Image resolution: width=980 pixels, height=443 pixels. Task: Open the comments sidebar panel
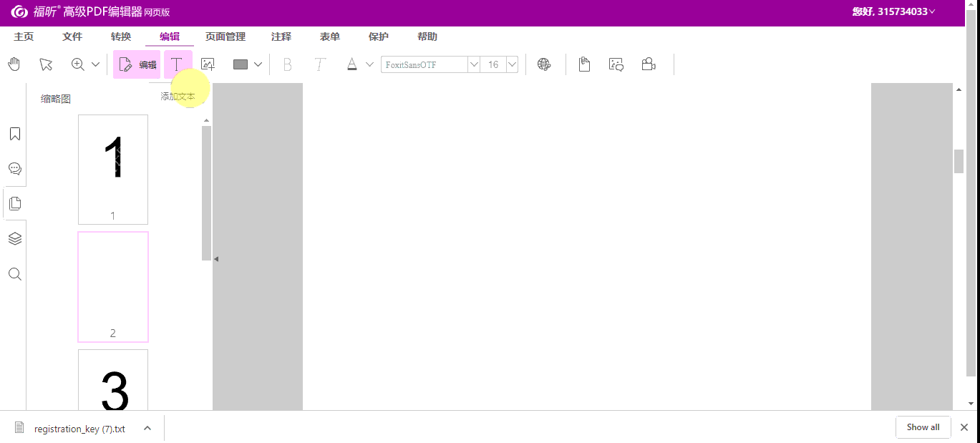(x=14, y=169)
